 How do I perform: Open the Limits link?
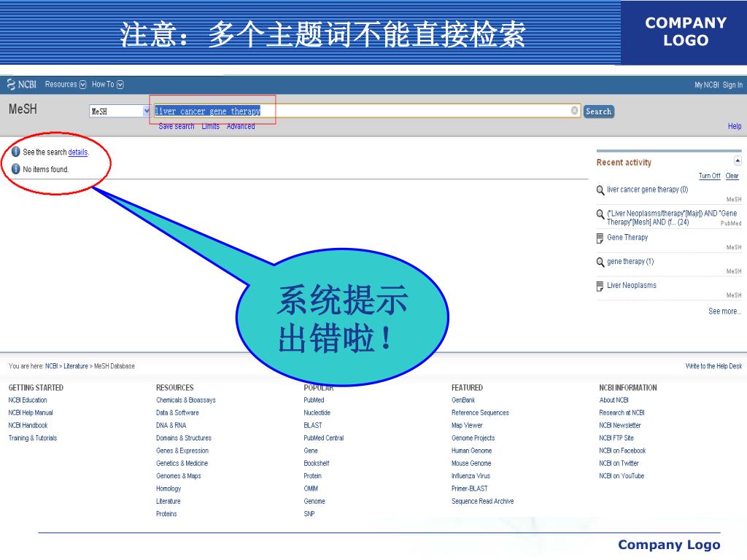[x=211, y=126]
